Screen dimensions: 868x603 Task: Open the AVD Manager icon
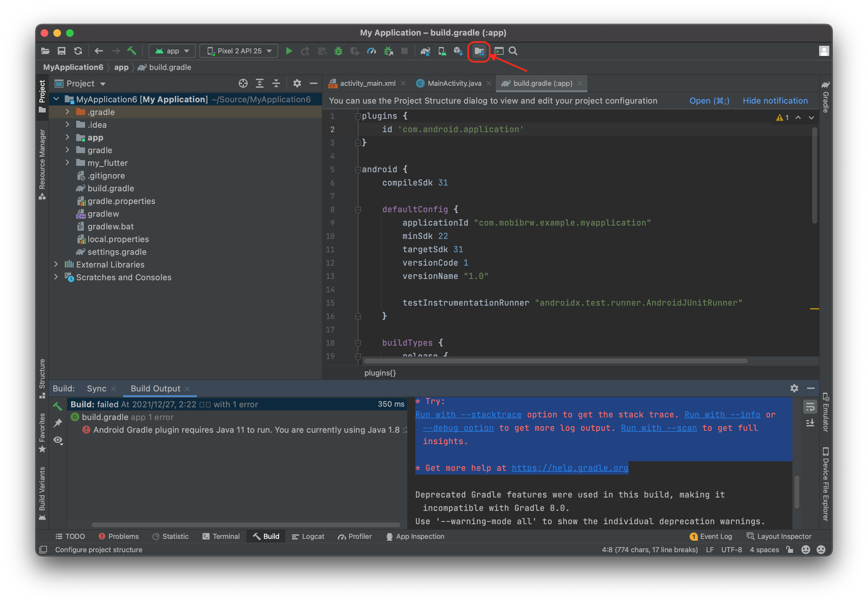442,51
